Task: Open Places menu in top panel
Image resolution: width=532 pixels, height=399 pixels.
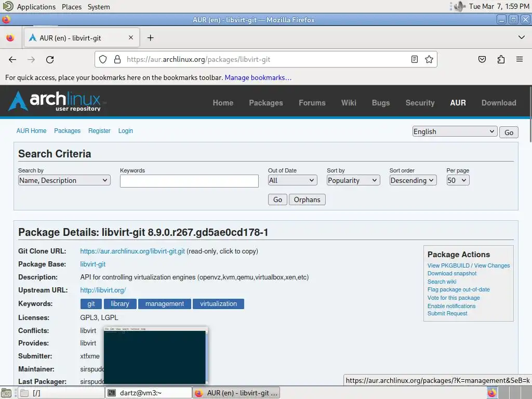Action: pyautogui.click(x=72, y=7)
